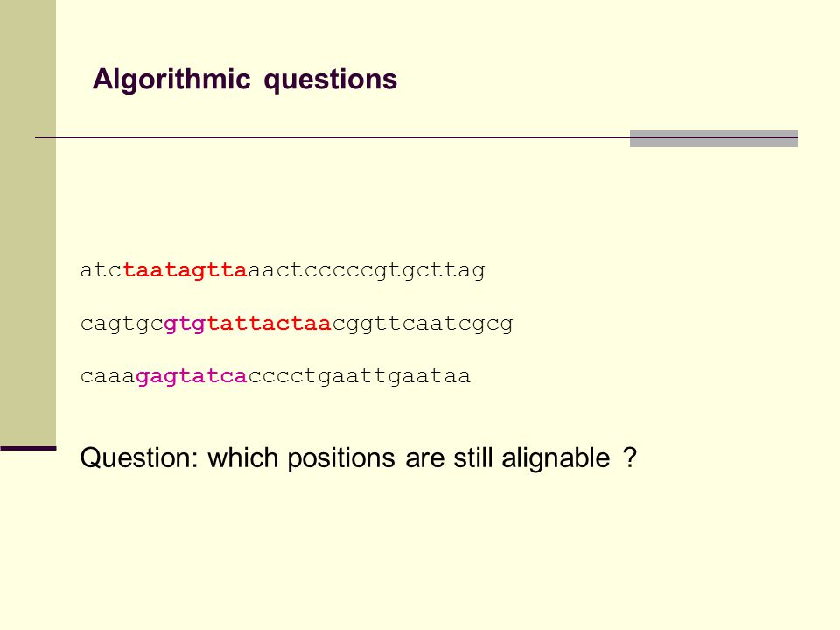Click the gray rectangle on the divider line

point(714,138)
